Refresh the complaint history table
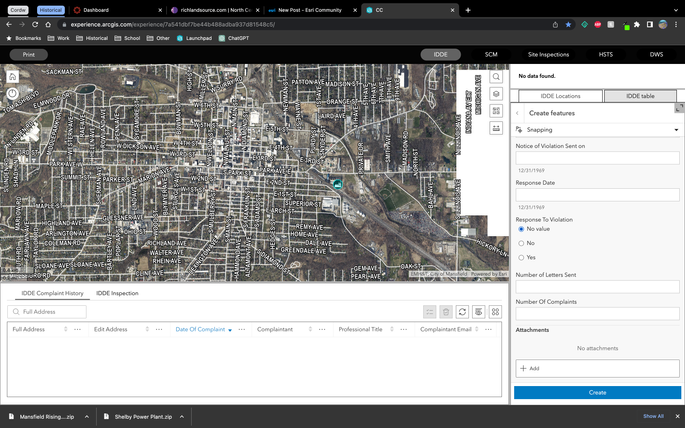This screenshot has height=428, width=685. (x=462, y=312)
